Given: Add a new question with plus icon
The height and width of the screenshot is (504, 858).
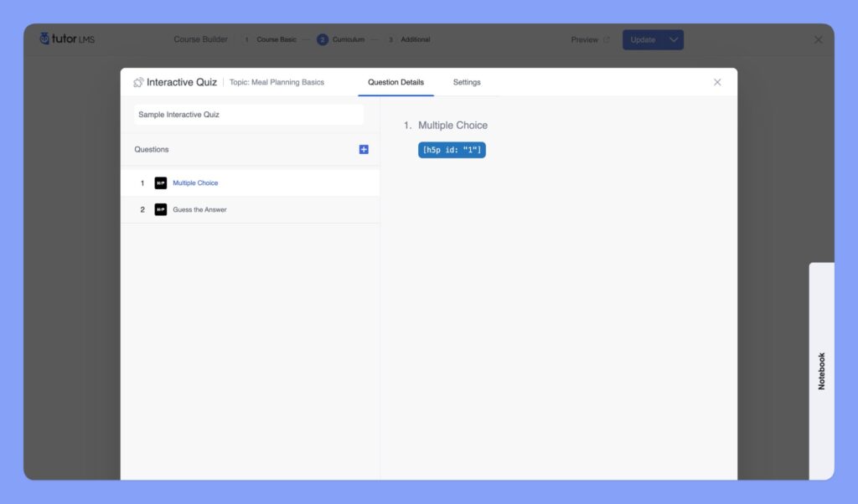Looking at the screenshot, I should [364, 149].
